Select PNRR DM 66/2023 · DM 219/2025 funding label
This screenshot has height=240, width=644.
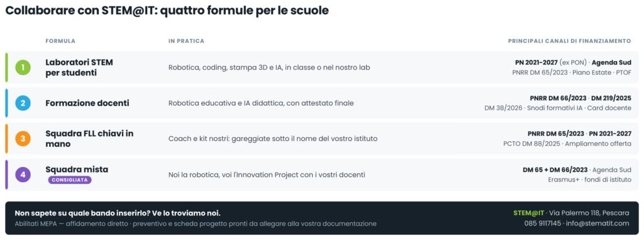tap(580, 98)
